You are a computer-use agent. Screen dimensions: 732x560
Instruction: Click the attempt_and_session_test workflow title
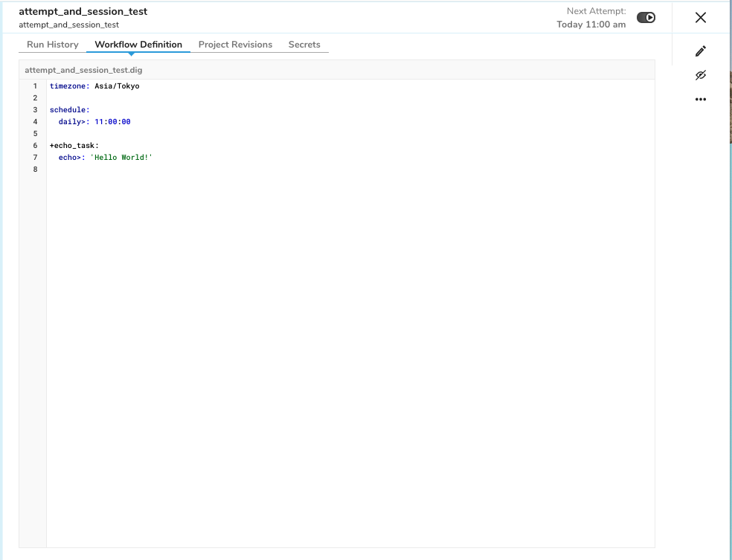click(82, 11)
